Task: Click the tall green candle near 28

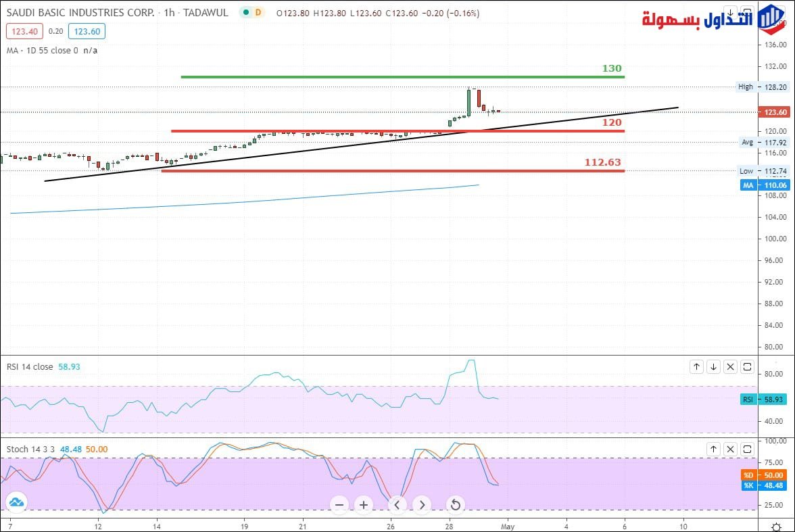Action: click(x=469, y=103)
